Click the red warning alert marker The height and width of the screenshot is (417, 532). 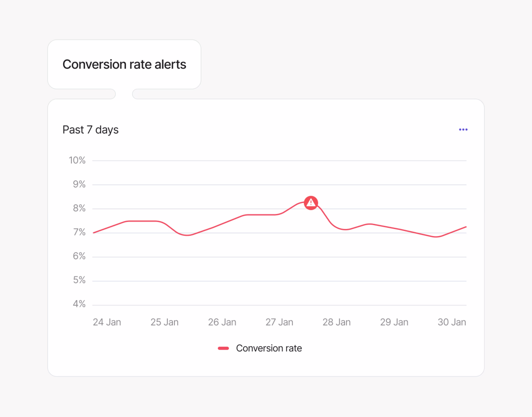tap(311, 203)
